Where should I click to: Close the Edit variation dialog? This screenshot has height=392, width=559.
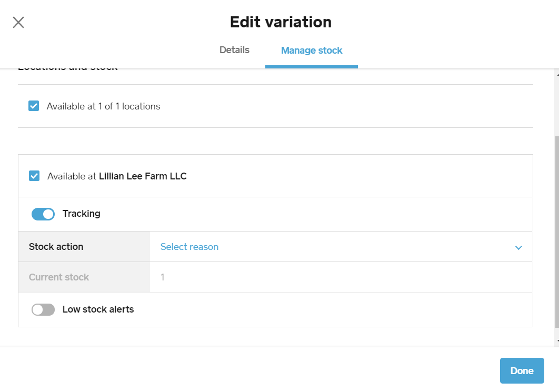tap(18, 22)
